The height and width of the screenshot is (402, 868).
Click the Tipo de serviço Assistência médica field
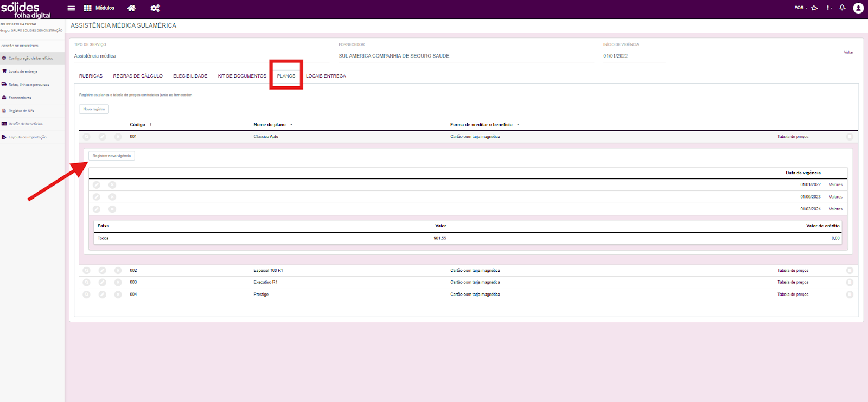point(202,56)
